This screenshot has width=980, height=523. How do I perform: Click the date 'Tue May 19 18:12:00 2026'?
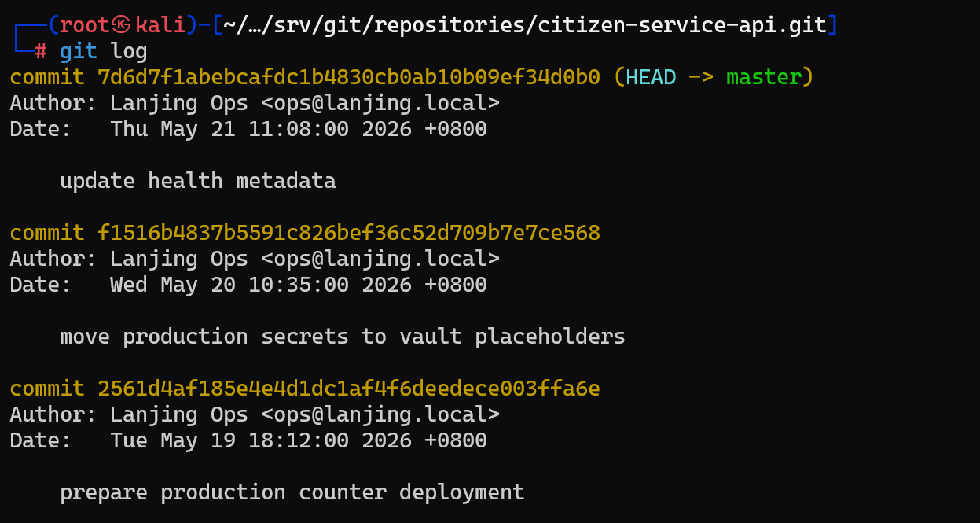(x=261, y=440)
